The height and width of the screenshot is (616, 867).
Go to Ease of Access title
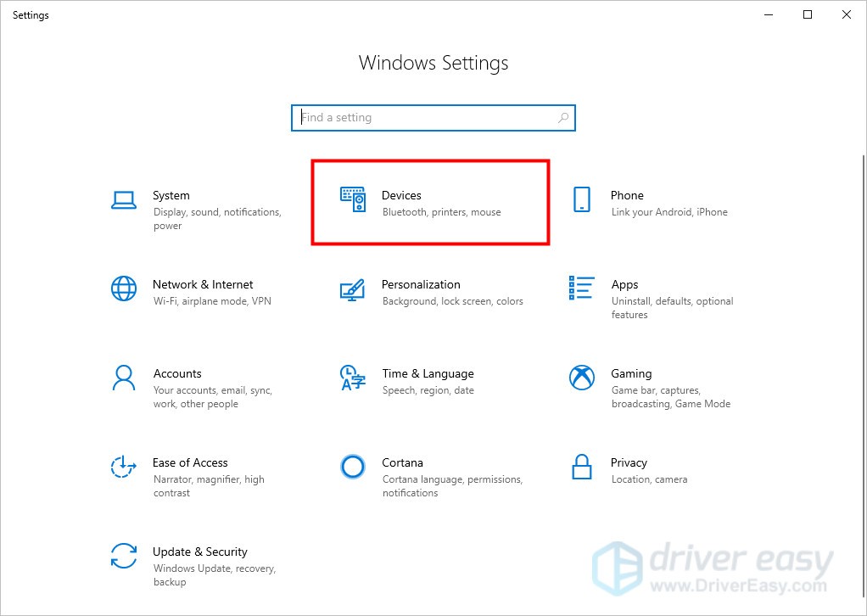[x=190, y=462]
